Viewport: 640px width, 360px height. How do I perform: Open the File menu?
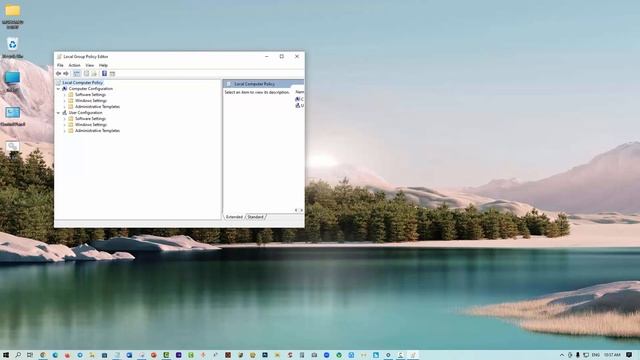[x=60, y=65]
